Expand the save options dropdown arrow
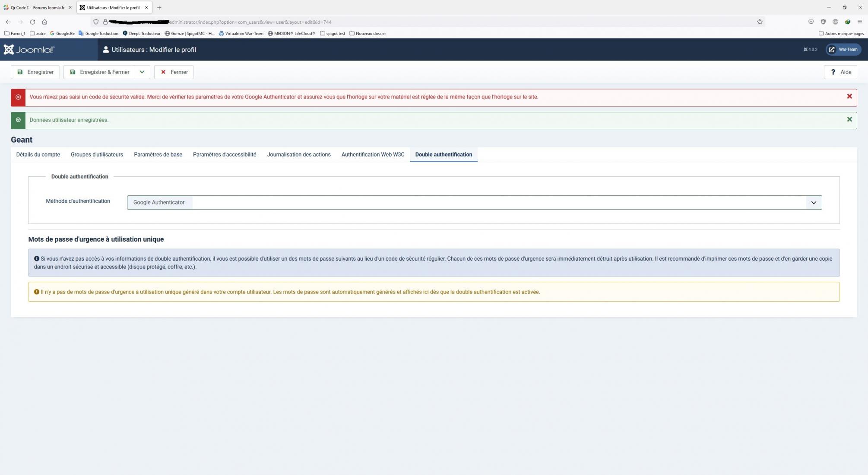 coord(142,72)
